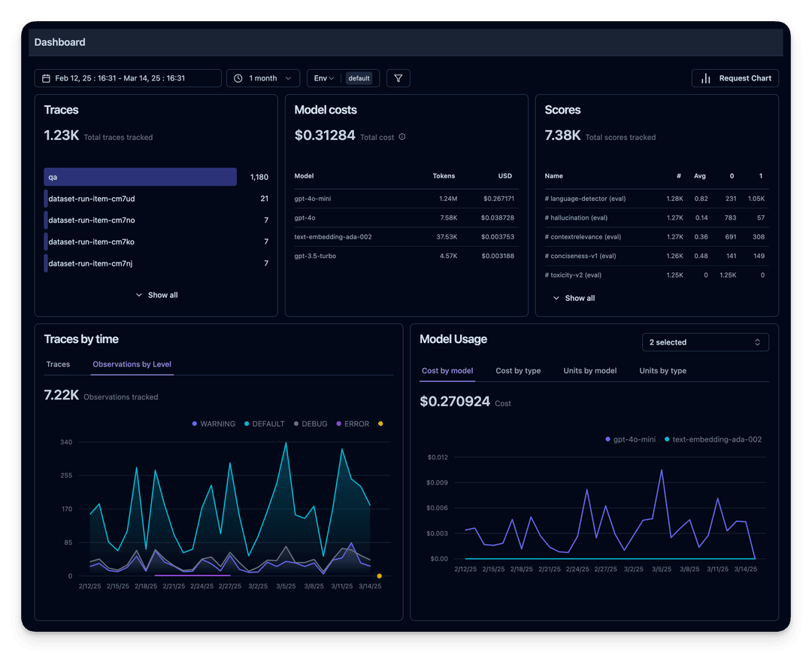The width and height of the screenshot is (812, 653).
Task: Open the 1 month time range dropdown
Action: point(263,78)
